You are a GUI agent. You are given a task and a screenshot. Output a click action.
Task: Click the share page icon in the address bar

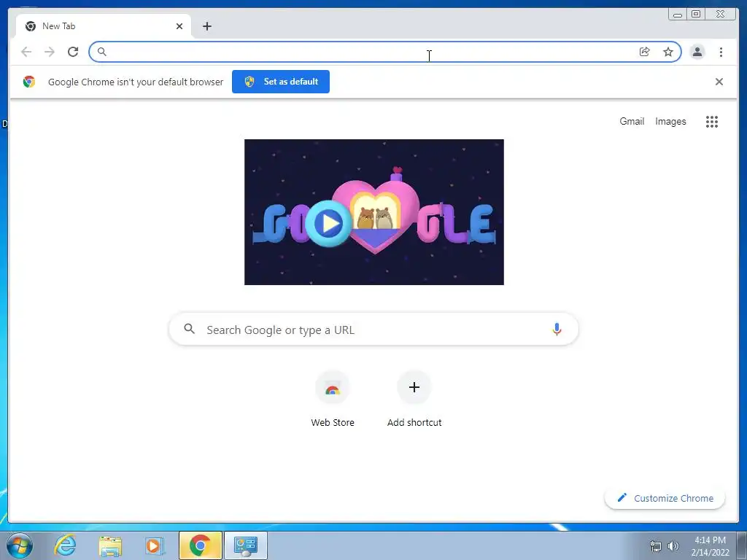point(645,52)
